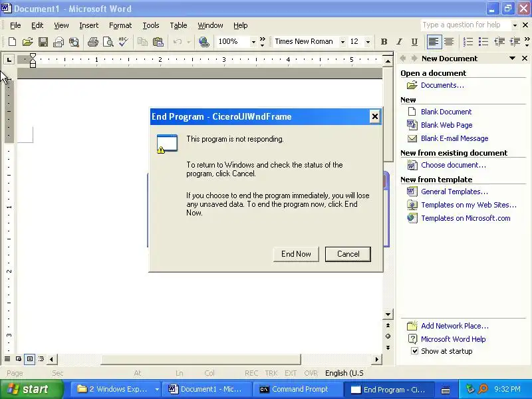Click the Paste clipboard icon
This screenshot has height=399, width=532.
point(158,42)
